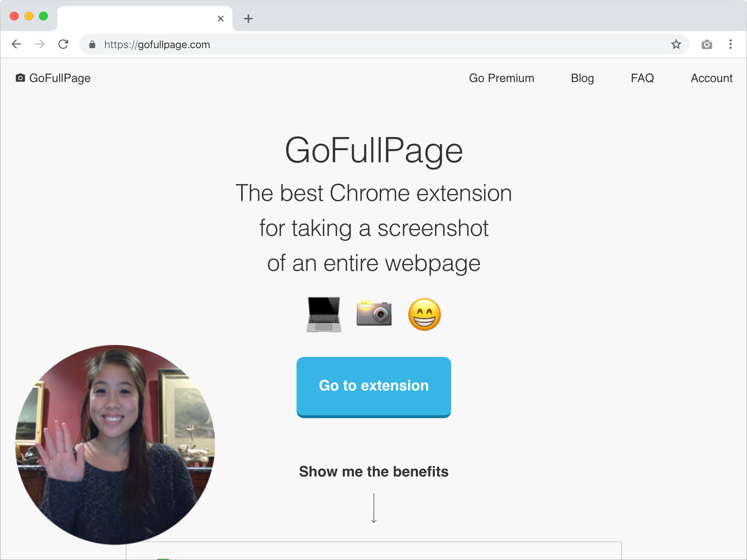Bookmark page with the star icon
Screen dimensions: 747x560
click(676, 44)
